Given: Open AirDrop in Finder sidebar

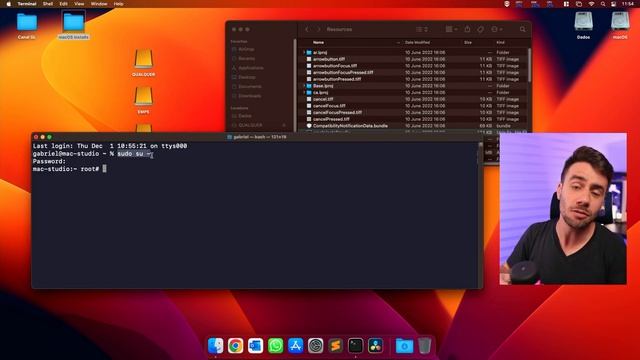Looking at the screenshot, I should (246, 49).
